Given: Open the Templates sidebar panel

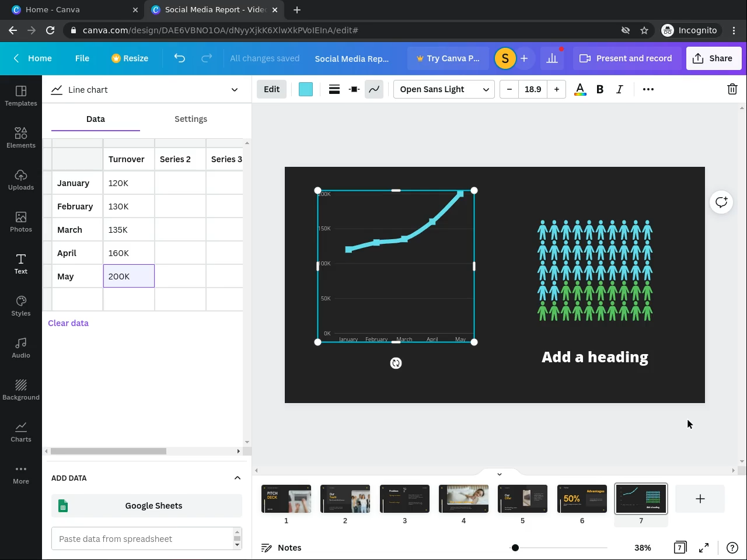Looking at the screenshot, I should 21,96.
